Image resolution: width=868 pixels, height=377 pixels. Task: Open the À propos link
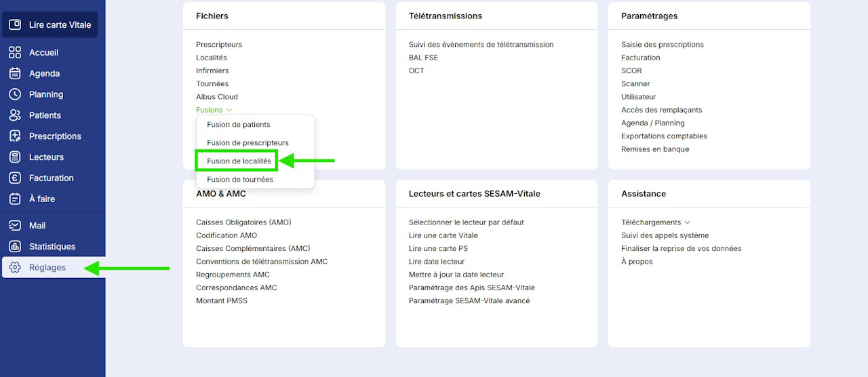coord(637,262)
